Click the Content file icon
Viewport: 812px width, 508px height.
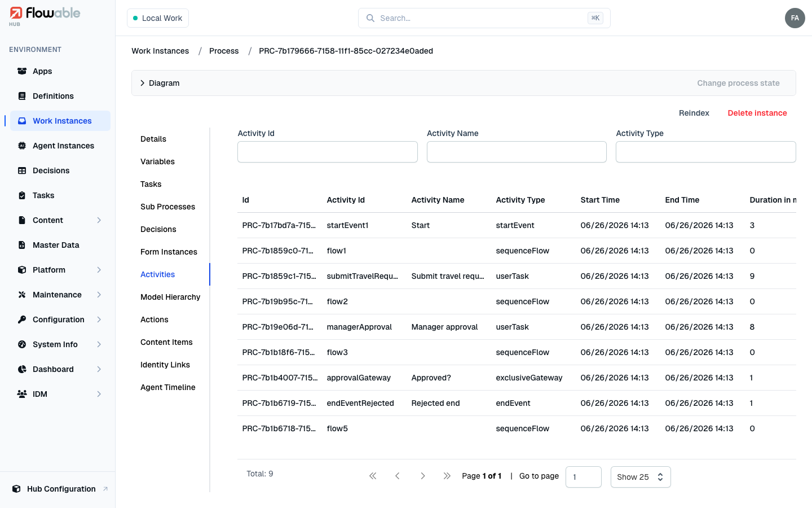22,220
